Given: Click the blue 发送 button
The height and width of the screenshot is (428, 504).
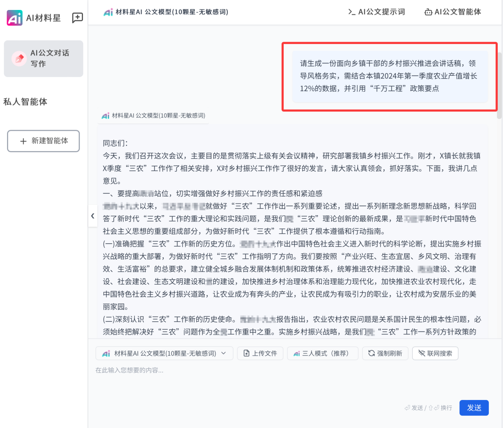Looking at the screenshot, I should (x=474, y=408).
